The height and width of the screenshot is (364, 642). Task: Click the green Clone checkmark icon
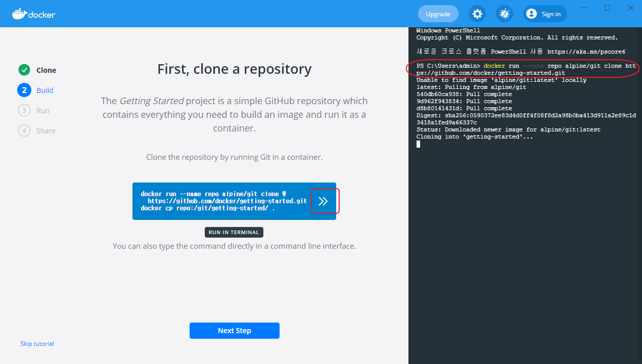24,70
